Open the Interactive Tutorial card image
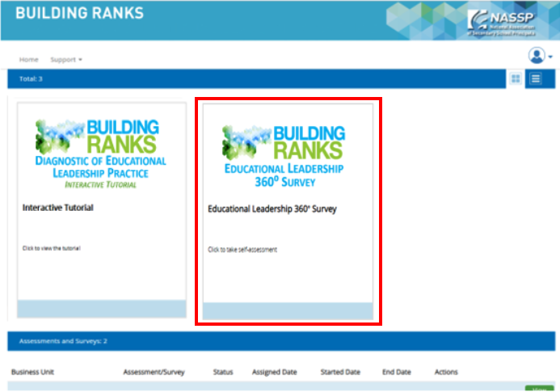 (101, 154)
